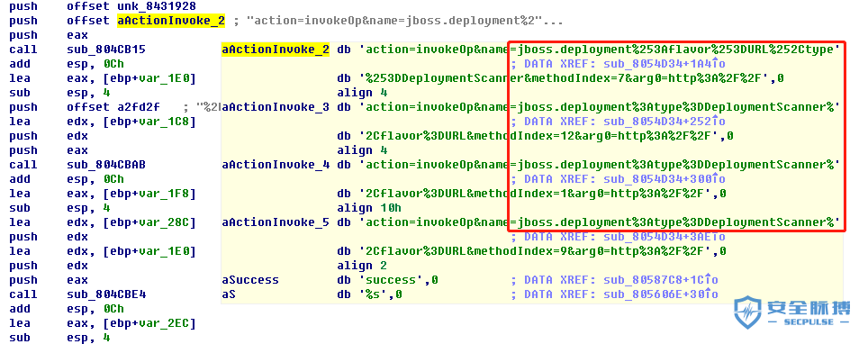Click the aActionInvoke_4 label
This screenshot has width=868, height=344.
276,165
